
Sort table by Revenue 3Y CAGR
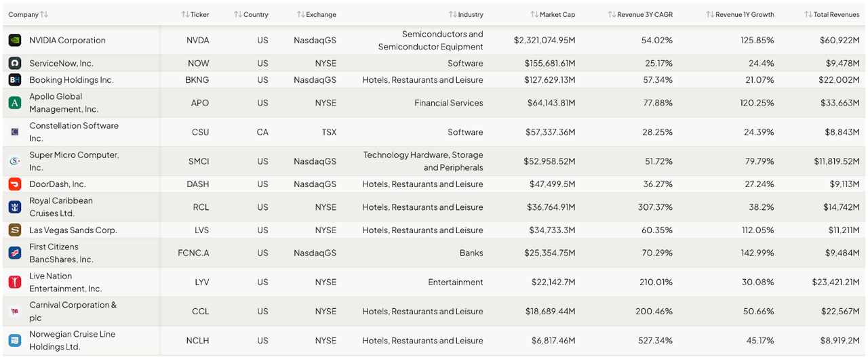(639, 14)
